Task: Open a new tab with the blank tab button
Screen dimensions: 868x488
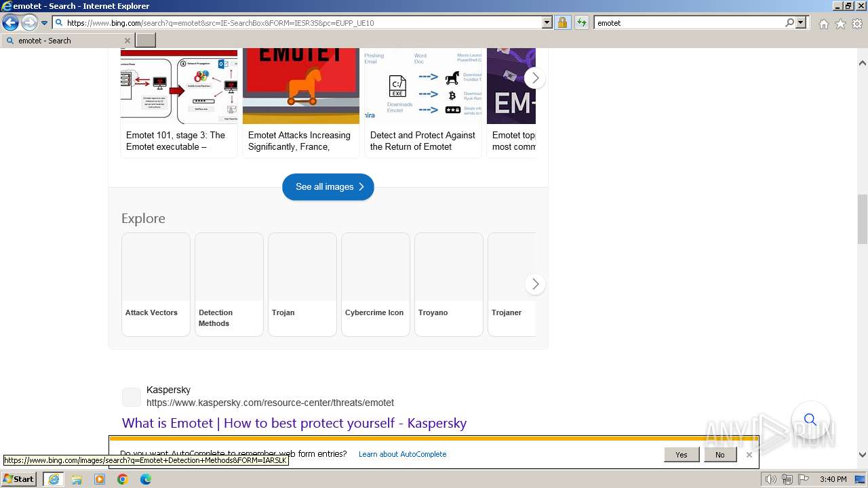Action: coord(146,41)
